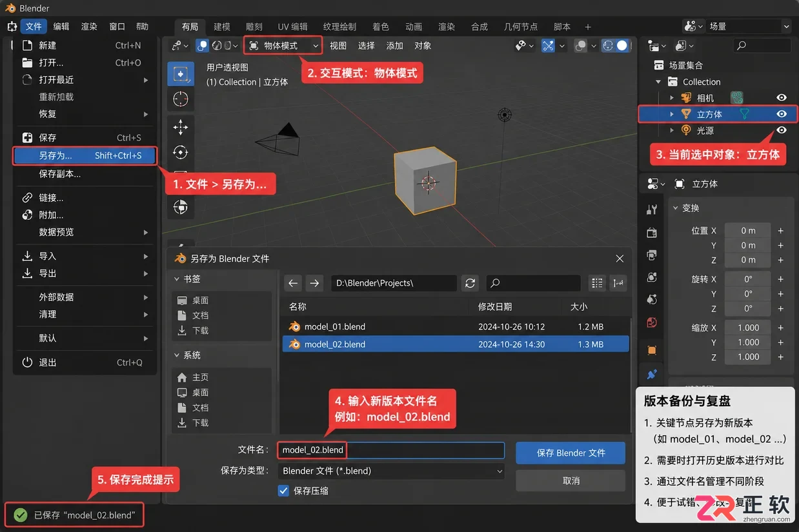The width and height of the screenshot is (799, 532).
Task: Collapse the 系统 section in save dialog
Action: [x=177, y=355]
